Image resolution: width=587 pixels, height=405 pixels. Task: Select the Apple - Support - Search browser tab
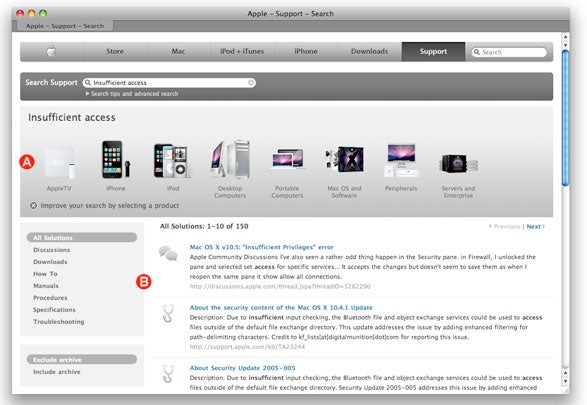point(65,26)
